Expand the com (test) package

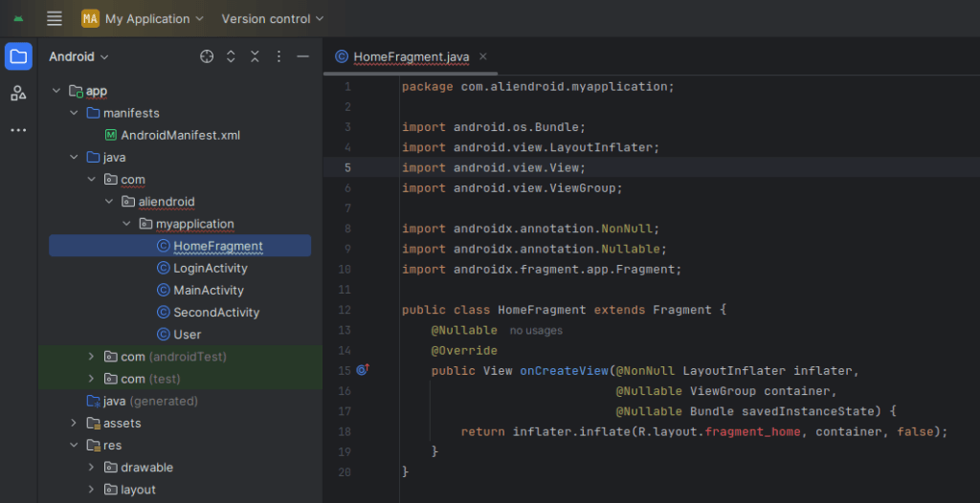tap(91, 379)
